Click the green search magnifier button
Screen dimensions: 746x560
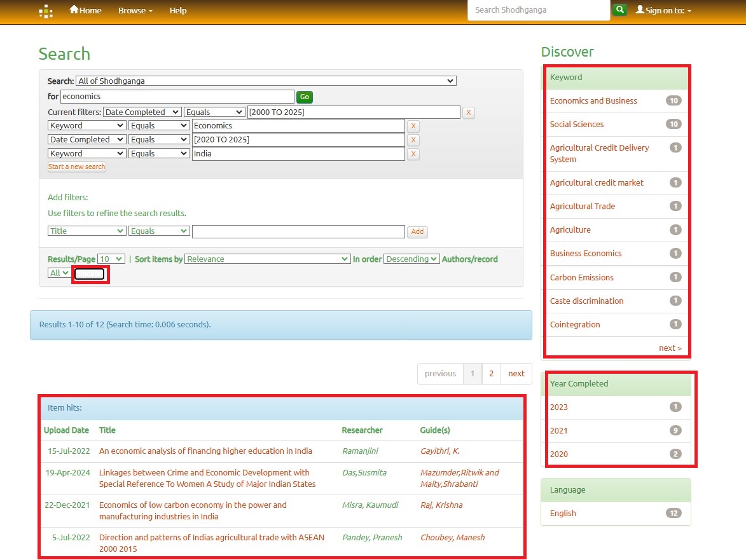click(619, 10)
